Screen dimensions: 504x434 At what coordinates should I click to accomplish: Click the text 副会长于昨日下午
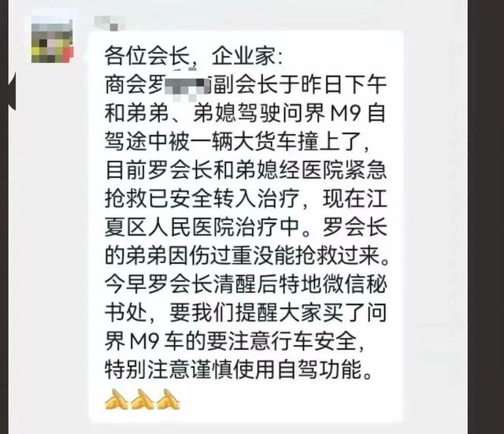pos(298,86)
